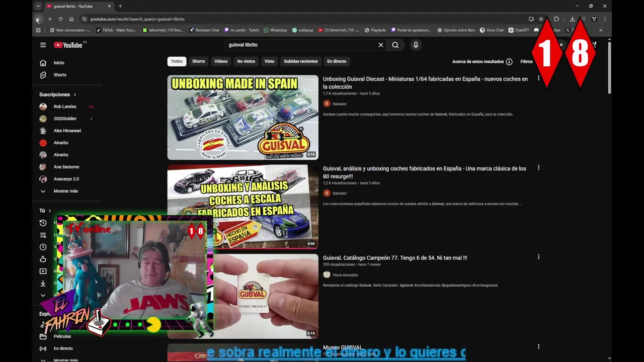
Task: Play the Unboxing Made in Spain thumbnail
Action: pyautogui.click(x=243, y=118)
